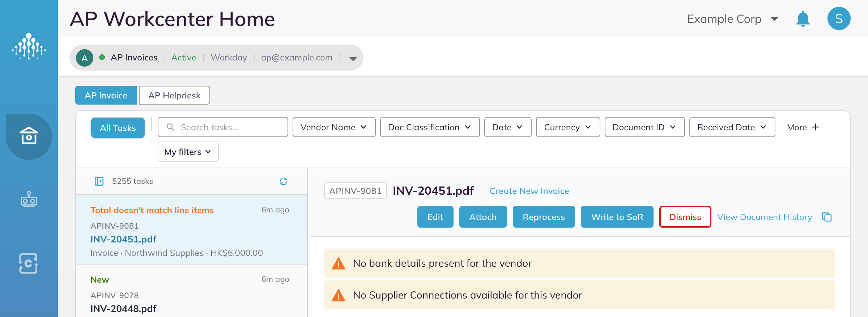
Task: Click the warning icon on the bank details alert
Action: [x=339, y=263]
